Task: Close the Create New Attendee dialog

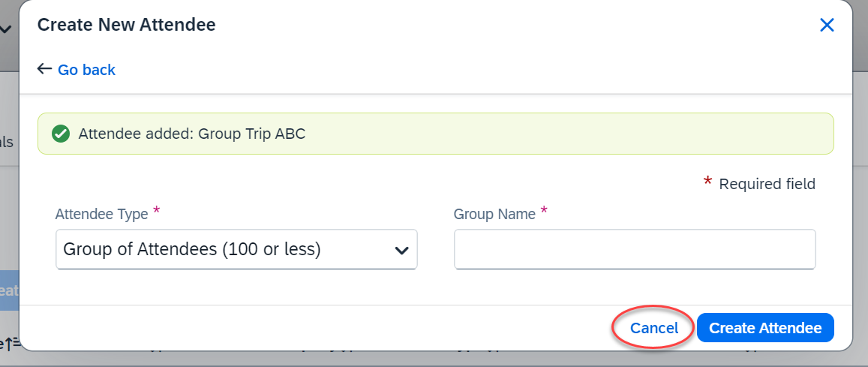Action: [x=827, y=25]
